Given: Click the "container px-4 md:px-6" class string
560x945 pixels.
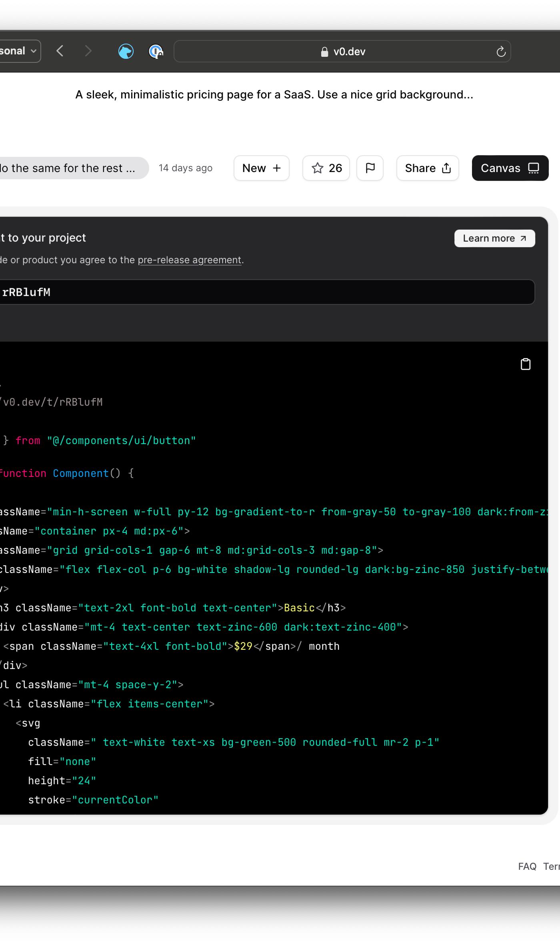Looking at the screenshot, I should [x=109, y=531].
